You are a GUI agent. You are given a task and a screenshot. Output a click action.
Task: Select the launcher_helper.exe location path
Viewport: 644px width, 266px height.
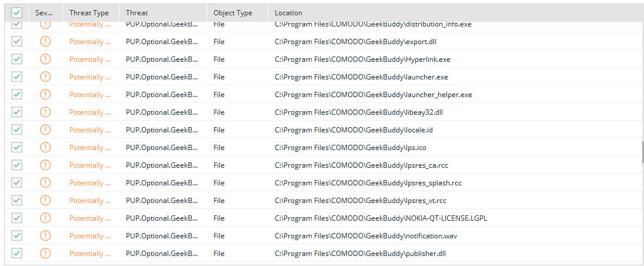point(373,95)
